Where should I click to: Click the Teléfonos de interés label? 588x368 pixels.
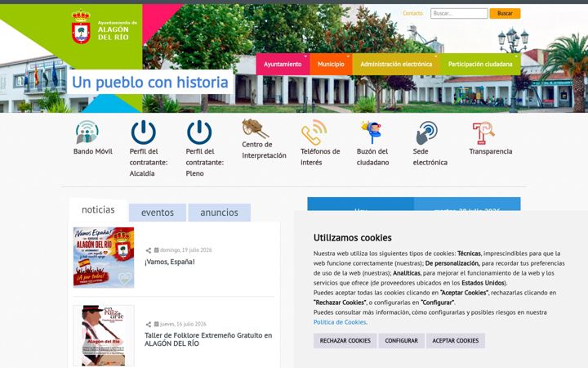pyautogui.click(x=320, y=157)
